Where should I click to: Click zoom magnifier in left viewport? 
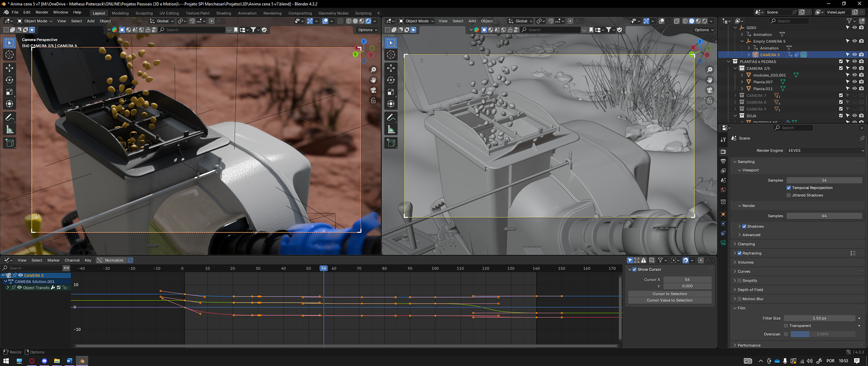click(x=373, y=70)
